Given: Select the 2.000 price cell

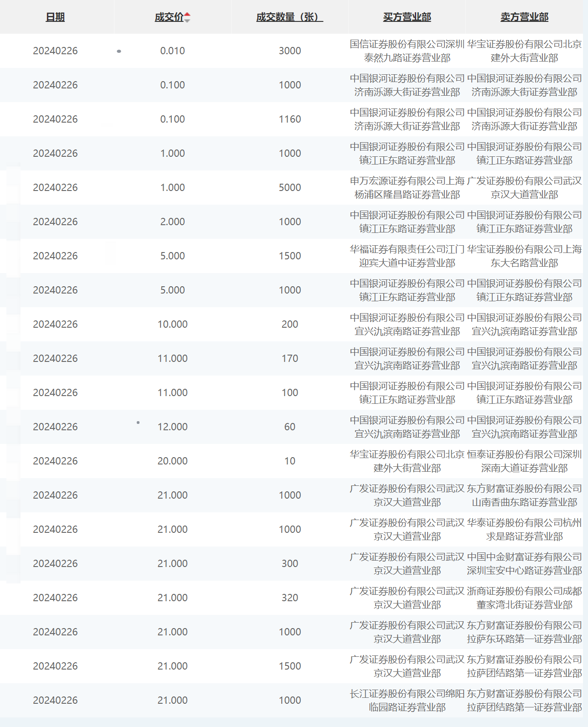Looking at the screenshot, I should [173, 222].
